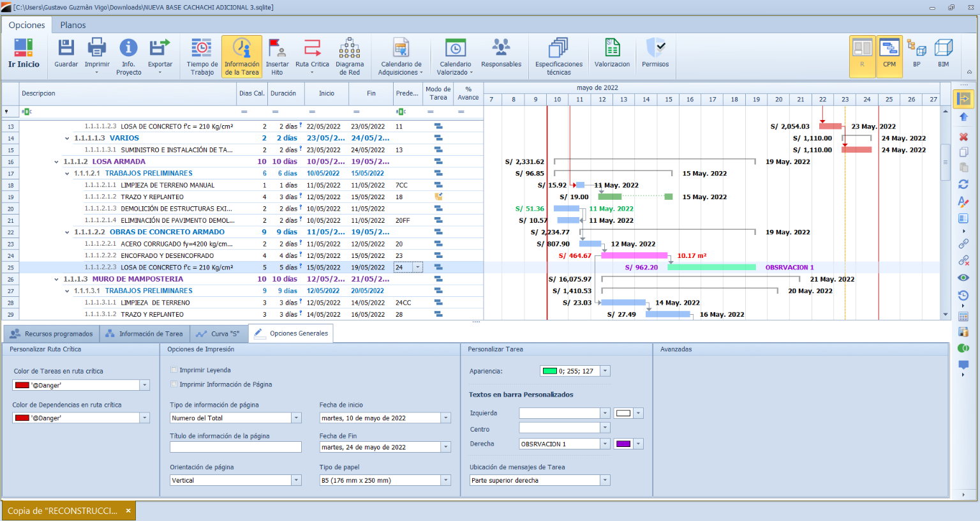Click the Ir Inicio button

pyautogui.click(x=24, y=54)
